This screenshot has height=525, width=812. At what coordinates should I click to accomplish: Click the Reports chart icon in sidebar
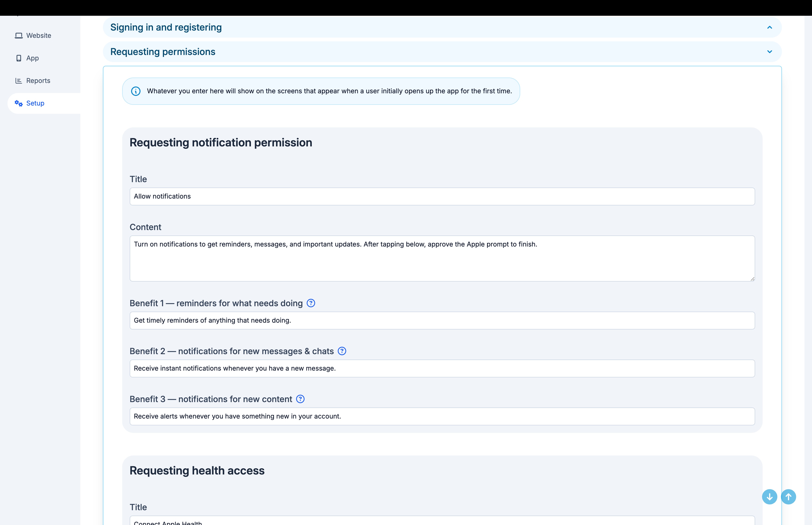(19, 80)
